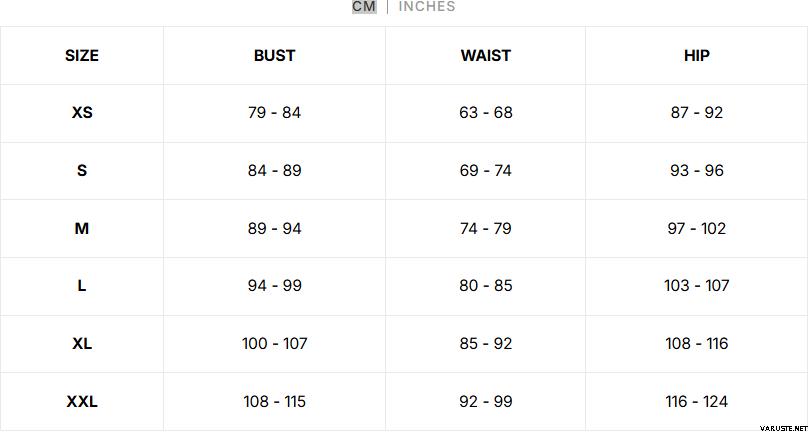Click the HIP column header
The height and width of the screenshot is (431, 808).
(x=697, y=56)
